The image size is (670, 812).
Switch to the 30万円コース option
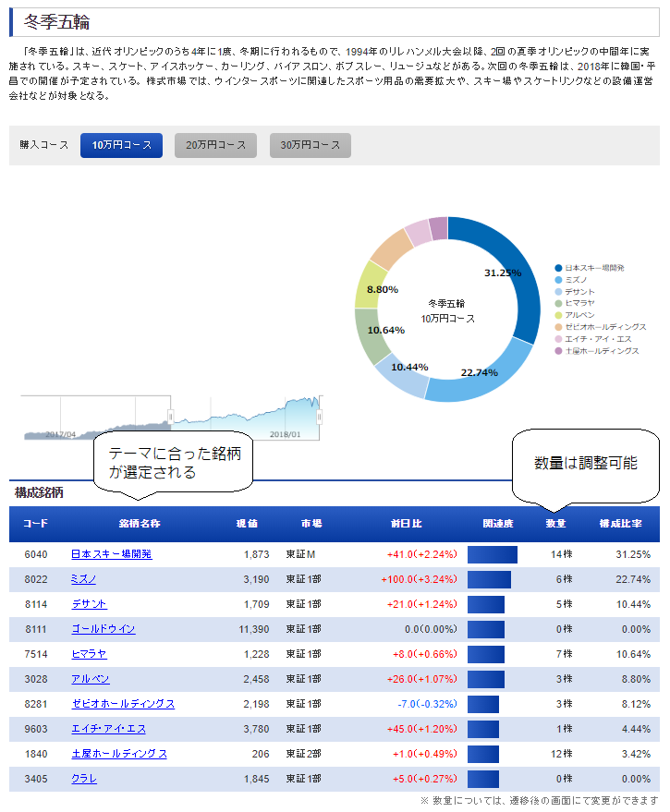tap(311, 146)
